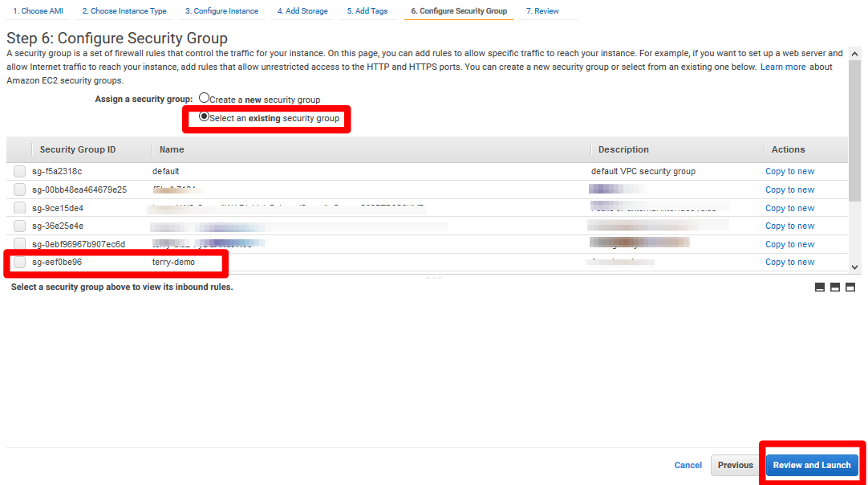Tick checkbox for sg-36e25e4e

(19, 226)
